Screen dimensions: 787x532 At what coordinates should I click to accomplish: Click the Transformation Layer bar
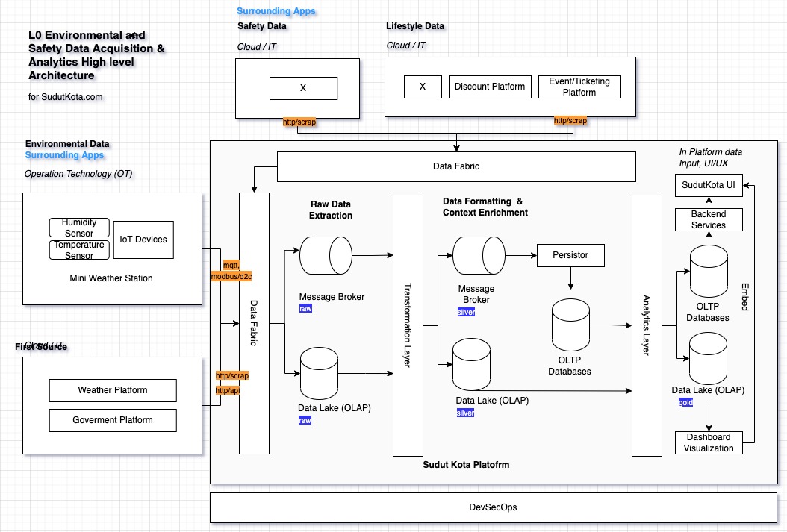(408, 325)
